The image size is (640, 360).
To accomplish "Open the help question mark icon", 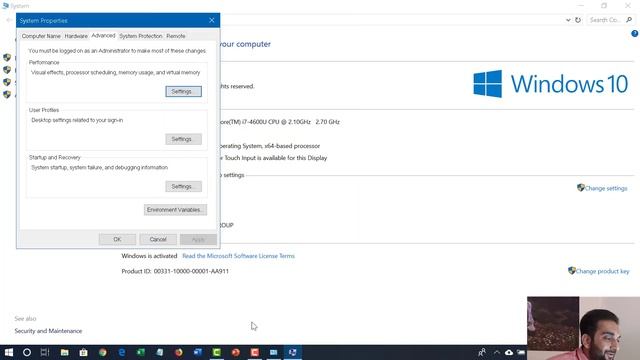I will pos(634,34).
